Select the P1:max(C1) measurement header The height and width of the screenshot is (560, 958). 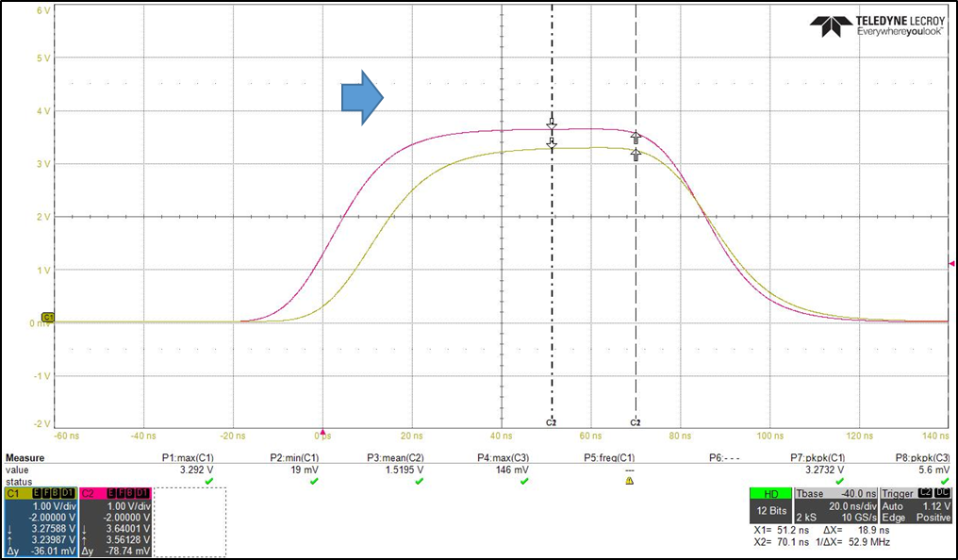(x=189, y=458)
